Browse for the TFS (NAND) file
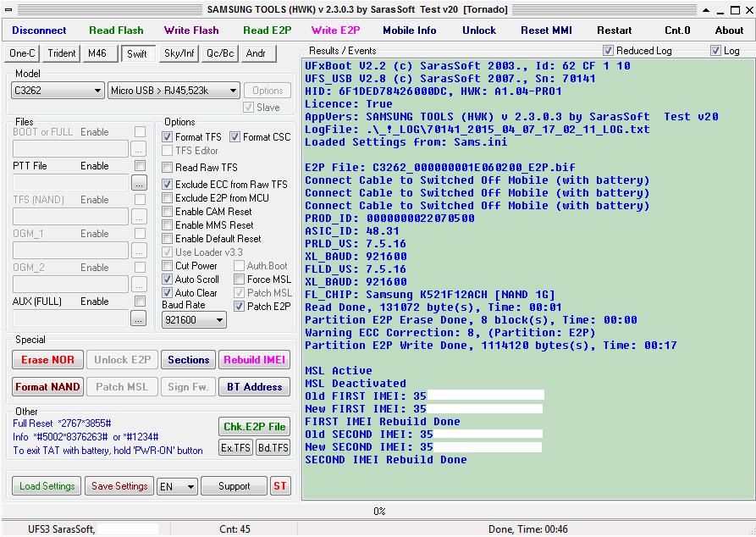756x537 pixels. (138, 216)
